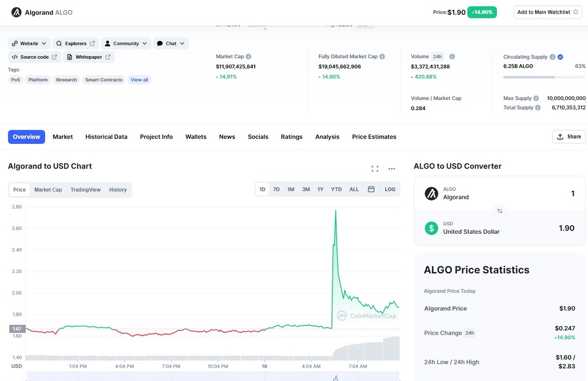Select the 1M chart range
Viewport: 588px width, 381px height.
click(291, 189)
